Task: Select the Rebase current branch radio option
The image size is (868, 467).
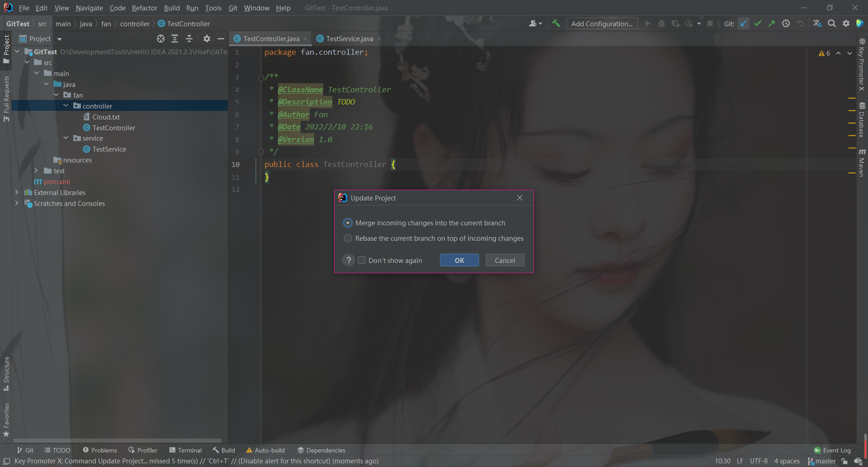Action: coord(348,238)
